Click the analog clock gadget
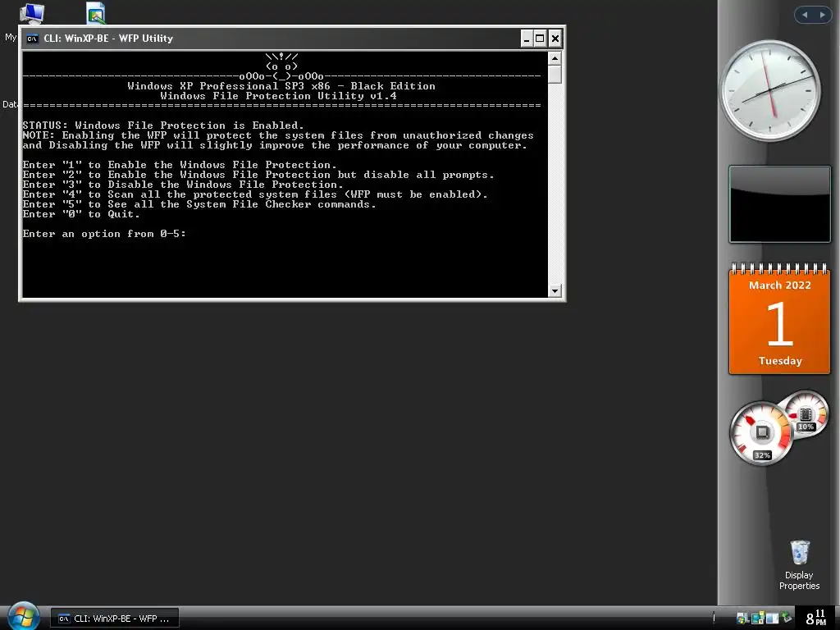The image size is (840, 630). (769, 90)
